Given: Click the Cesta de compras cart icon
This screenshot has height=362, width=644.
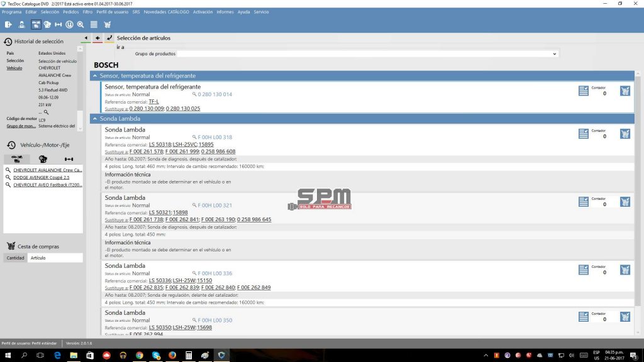Looking at the screenshot, I should click(11, 246).
